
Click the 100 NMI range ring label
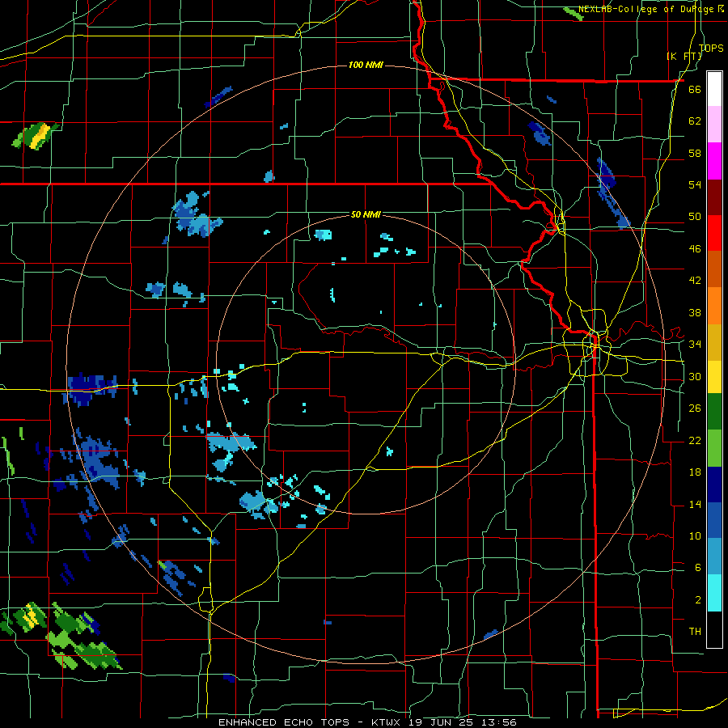(x=366, y=65)
